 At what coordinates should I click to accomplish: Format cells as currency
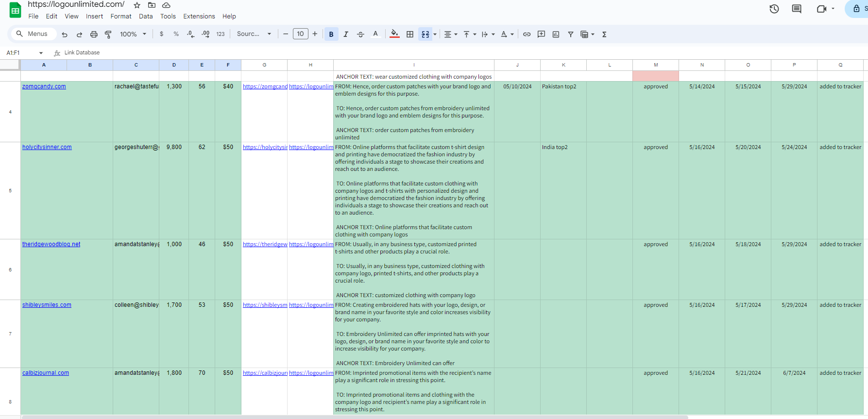[161, 34]
